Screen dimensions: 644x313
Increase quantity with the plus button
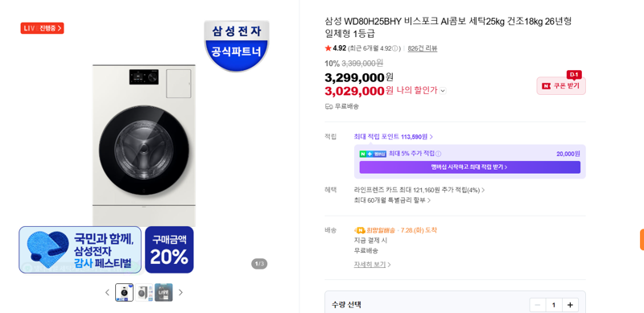coord(570,305)
